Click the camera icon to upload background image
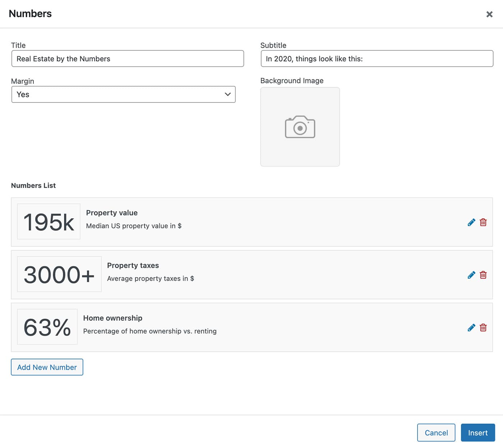Viewport: 503px width, 448px height. coord(300,127)
